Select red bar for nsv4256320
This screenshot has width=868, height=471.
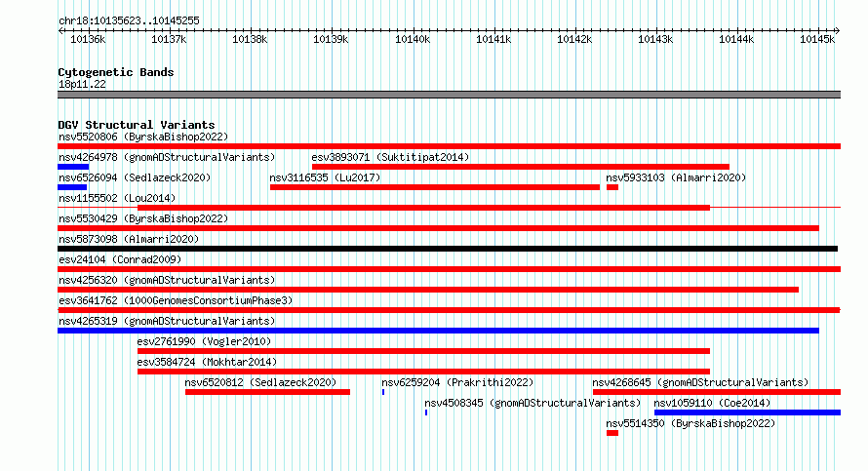point(428,290)
